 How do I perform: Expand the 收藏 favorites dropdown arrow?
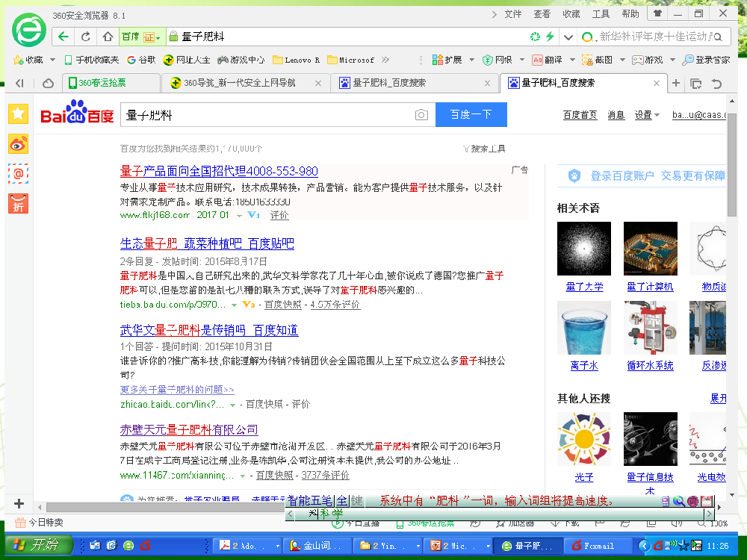53,60
